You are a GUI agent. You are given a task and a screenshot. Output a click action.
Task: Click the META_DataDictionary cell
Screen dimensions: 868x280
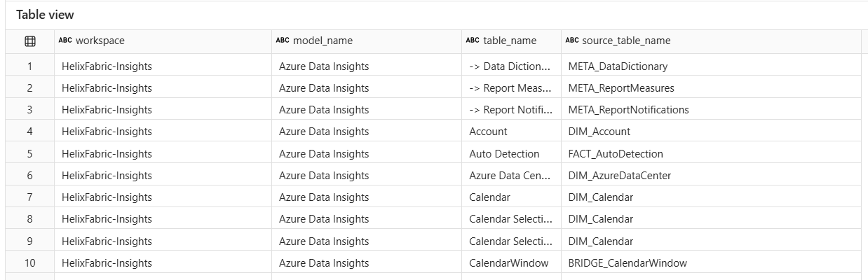pos(618,66)
